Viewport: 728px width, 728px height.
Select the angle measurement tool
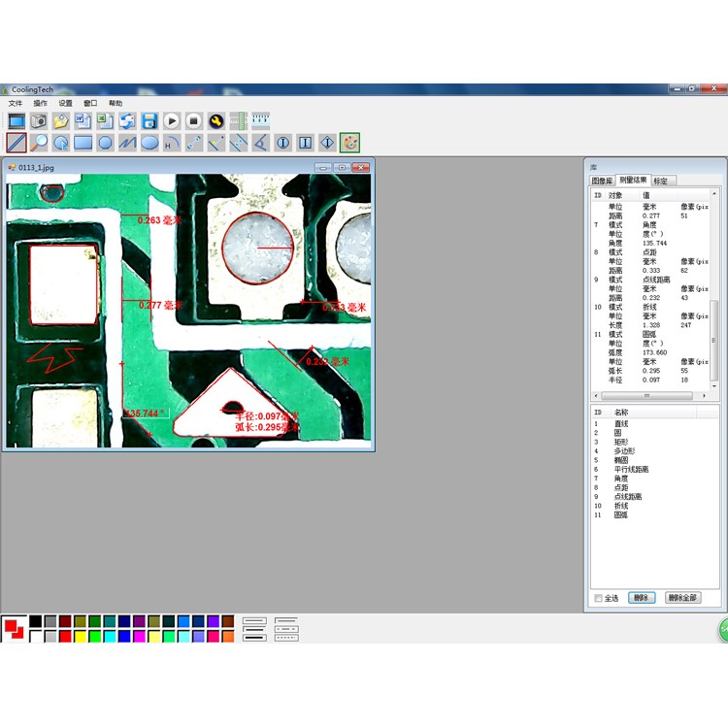[x=260, y=143]
